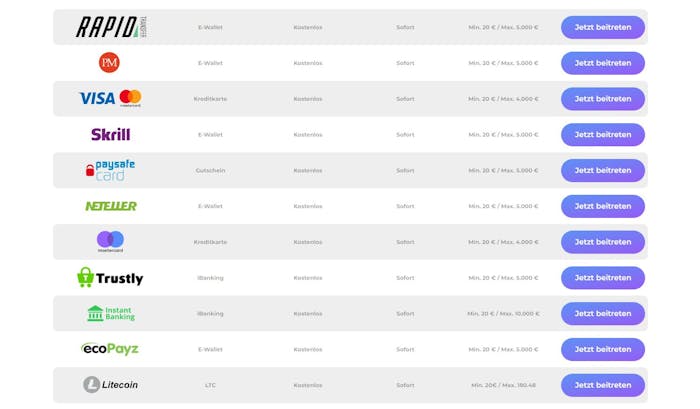Click the Trustly logo
Image resolution: width=700 pixels, height=409 pixels.
(x=110, y=277)
